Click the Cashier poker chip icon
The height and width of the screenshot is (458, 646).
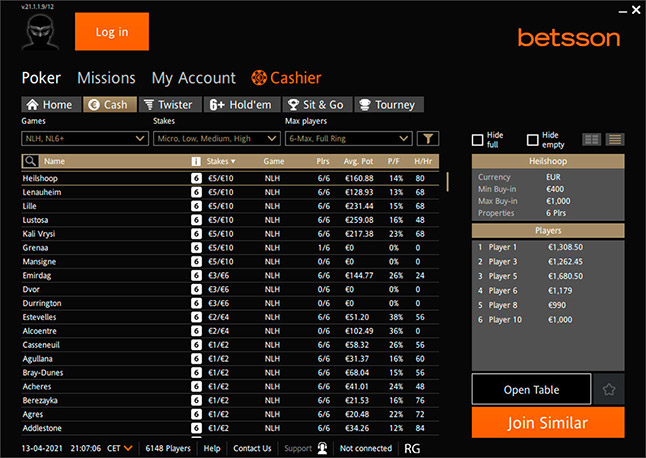coord(259,77)
